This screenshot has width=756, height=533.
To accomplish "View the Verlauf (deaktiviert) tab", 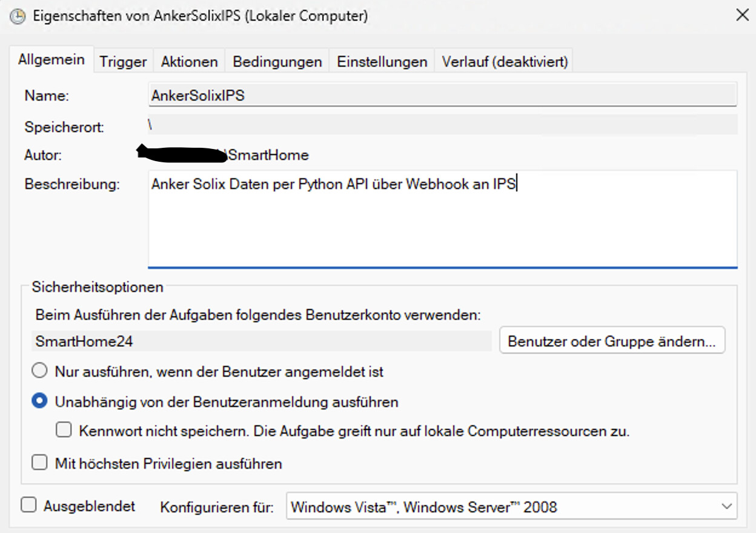I will pos(505,62).
